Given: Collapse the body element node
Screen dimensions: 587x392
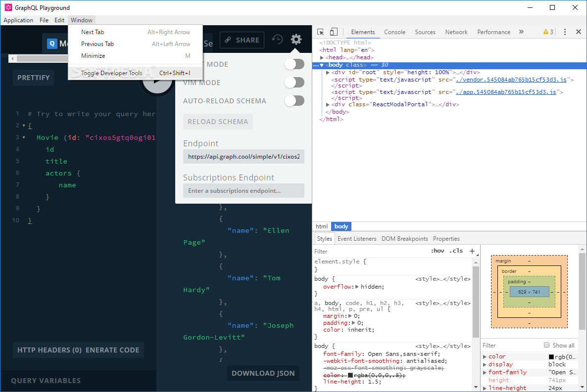Looking at the screenshot, I should pyautogui.click(x=322, y=65).
